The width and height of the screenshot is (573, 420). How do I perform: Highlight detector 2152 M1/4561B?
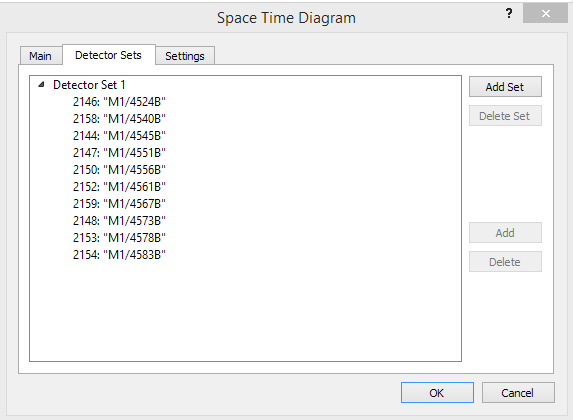point(119,187)
